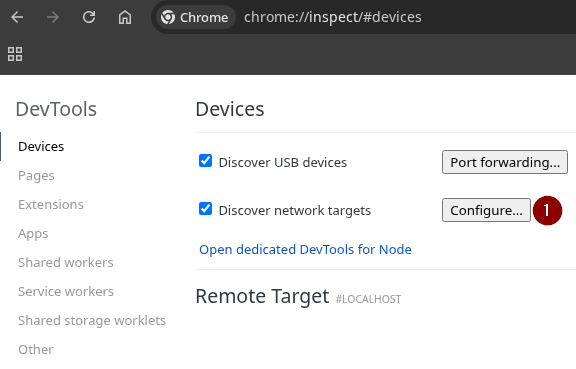576x369 pixels.
Task: Open Shared storage worklets section
Action: click(92, 320)
